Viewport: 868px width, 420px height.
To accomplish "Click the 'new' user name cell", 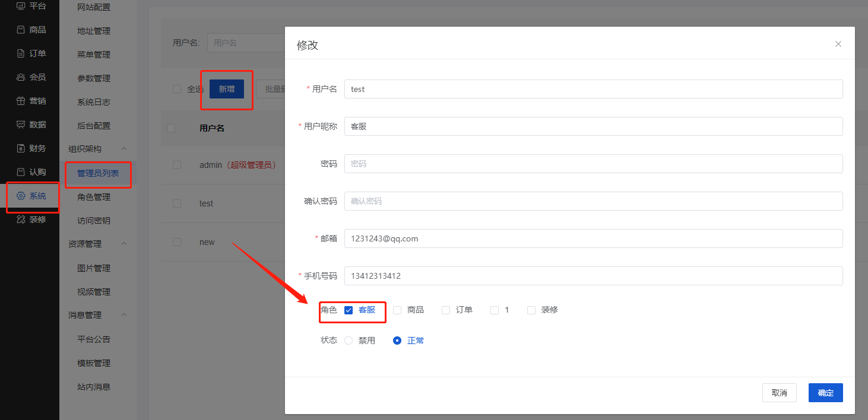I will click(x=207, y=242).
